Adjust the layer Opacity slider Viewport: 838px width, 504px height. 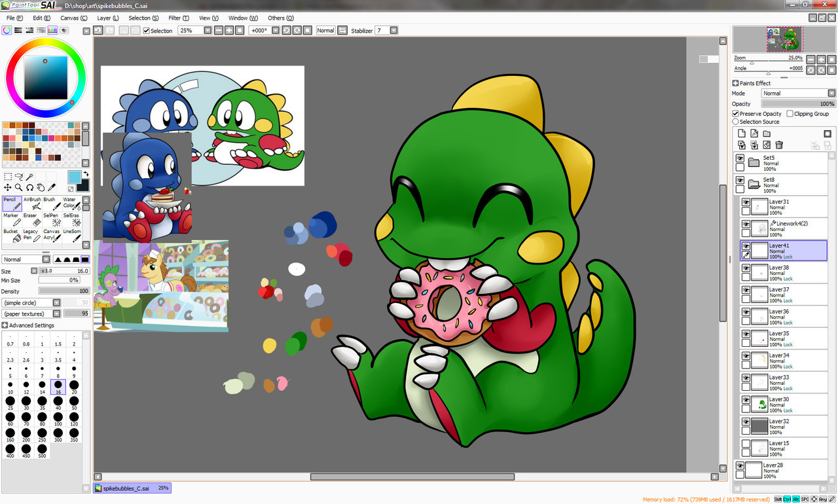tap(799, 104)
